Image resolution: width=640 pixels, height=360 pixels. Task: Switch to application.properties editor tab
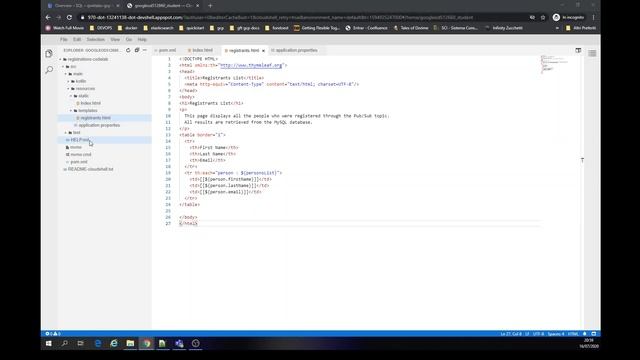tap(296, 50)
